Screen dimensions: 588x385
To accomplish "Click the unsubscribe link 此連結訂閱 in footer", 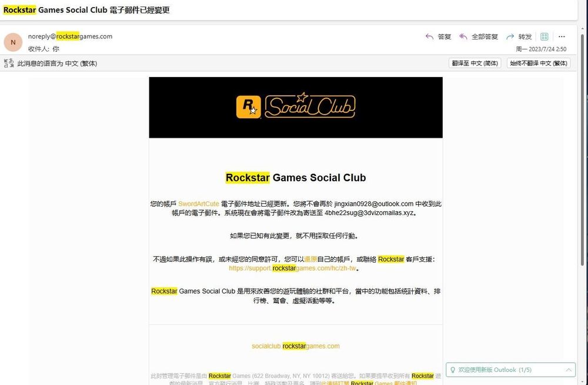I will click(335, 383).
